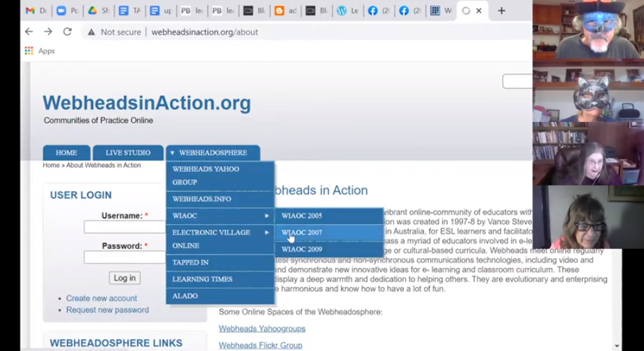
Task: Expand the WIAOC submenu arrow
Action: (x=267, y=216)
